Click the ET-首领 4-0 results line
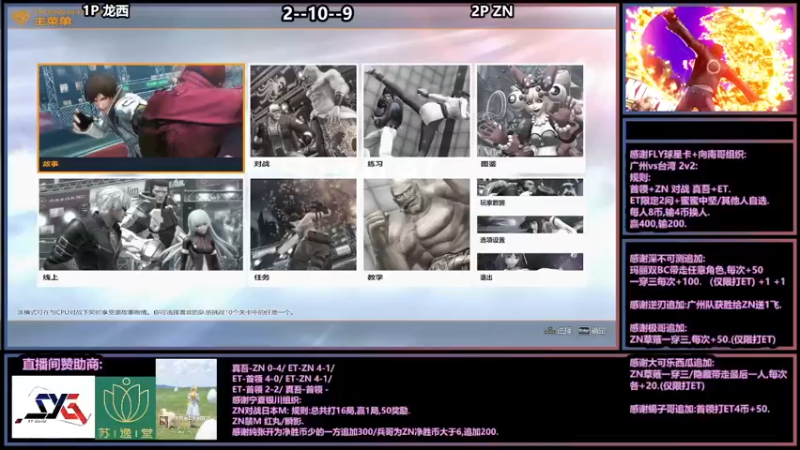 pyautogui.click(x=282, y=379)
